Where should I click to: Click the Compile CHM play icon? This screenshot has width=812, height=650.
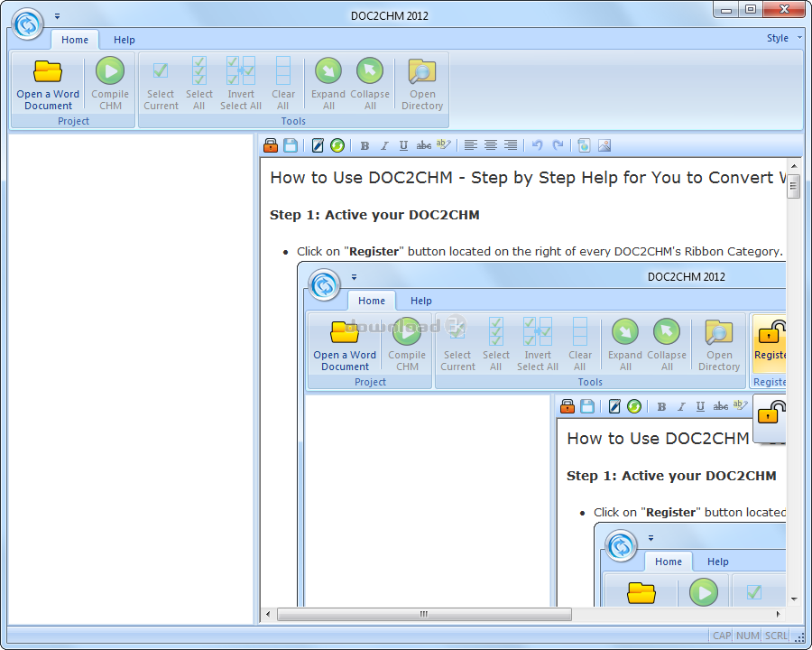point(110,70)
